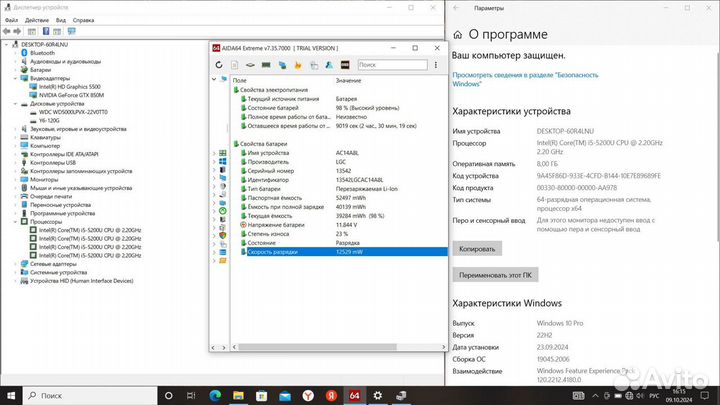
Task: Open Settings gear on the taskbar
Action: [378, 395]
